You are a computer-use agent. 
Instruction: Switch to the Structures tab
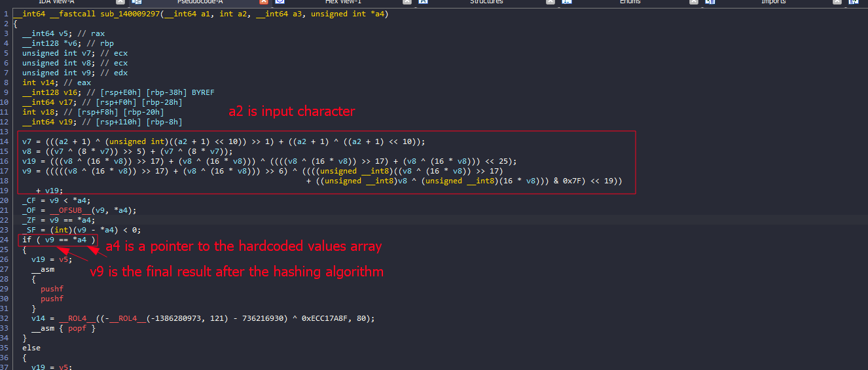point(486,3)
